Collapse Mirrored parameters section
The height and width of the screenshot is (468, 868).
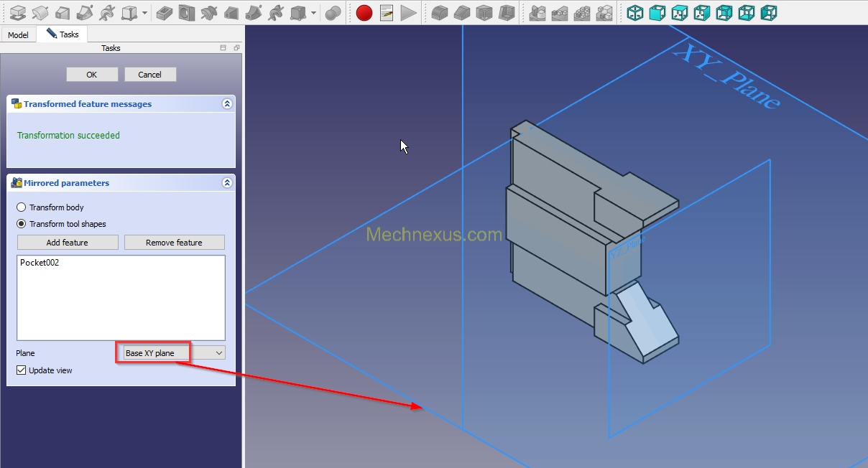[x=227, y=183]
